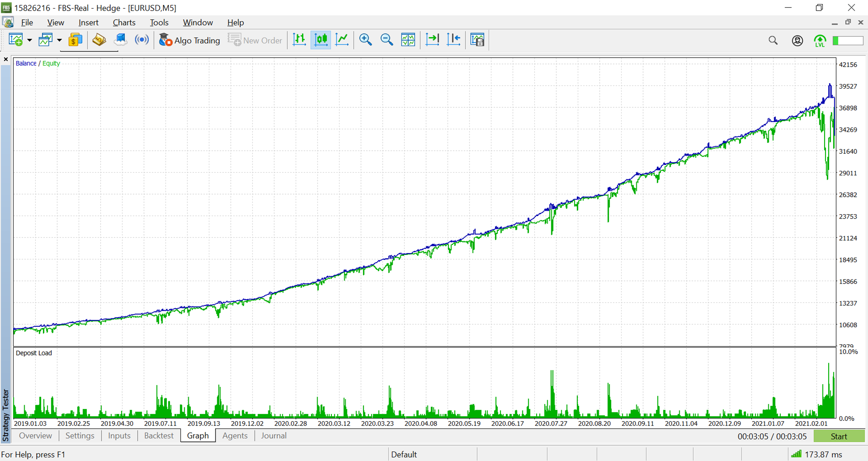Open the Charts menu
This screenshot has height=461, width=868.
124,22
